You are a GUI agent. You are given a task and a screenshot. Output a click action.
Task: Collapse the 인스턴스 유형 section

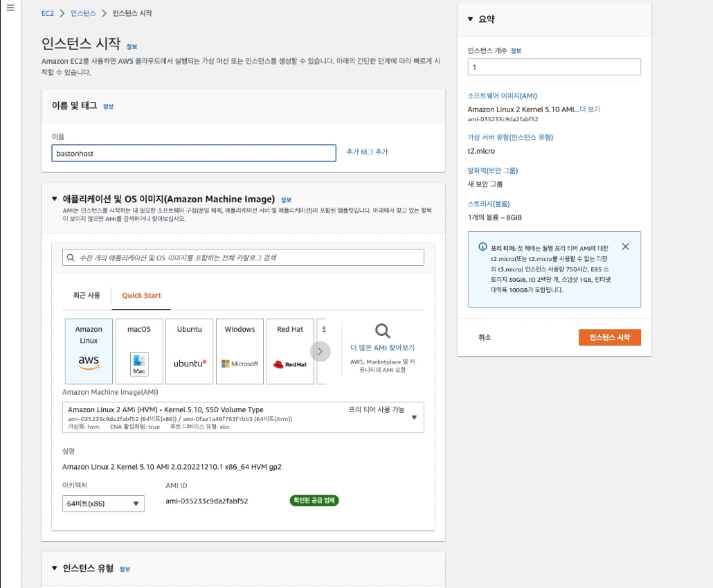pos(55,568)
